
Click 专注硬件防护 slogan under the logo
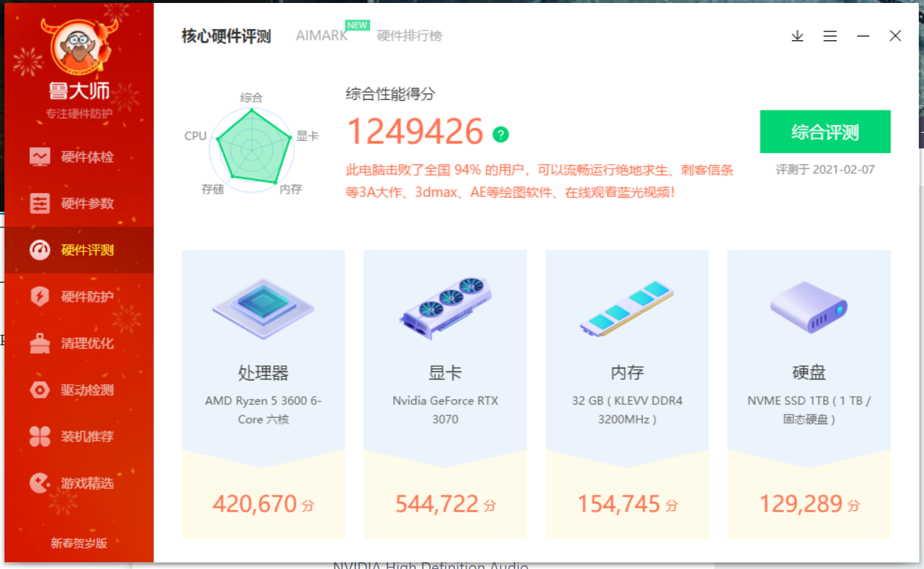tap(79, 113)
